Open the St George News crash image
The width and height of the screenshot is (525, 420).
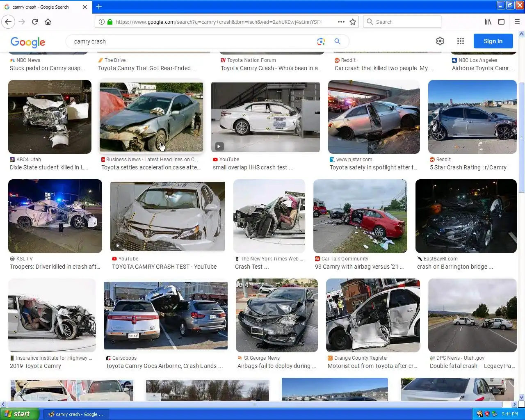tap(277, 315)
